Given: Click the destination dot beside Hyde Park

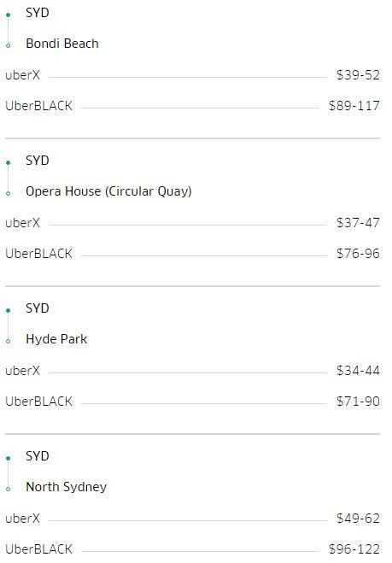Looking at the screenshot, I should 8,341.
